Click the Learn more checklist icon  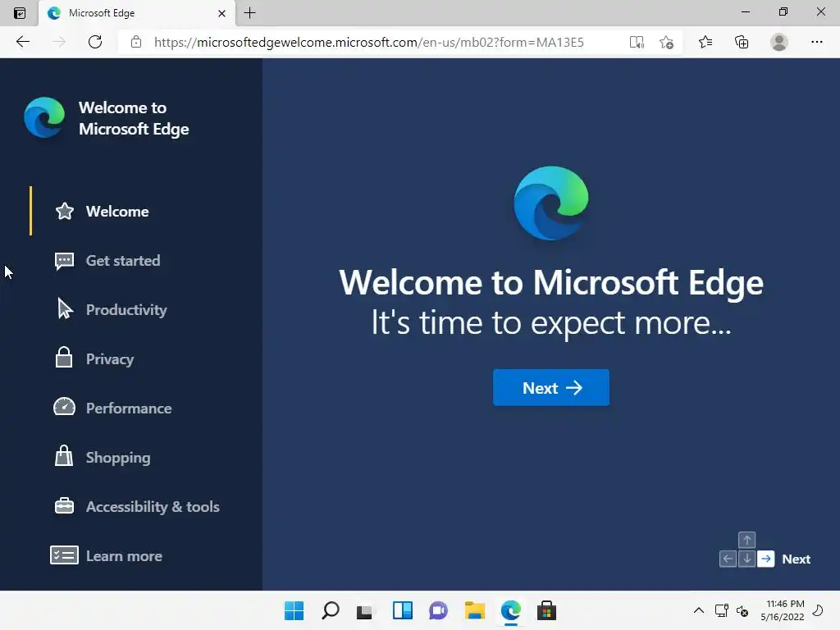point(64,555)
